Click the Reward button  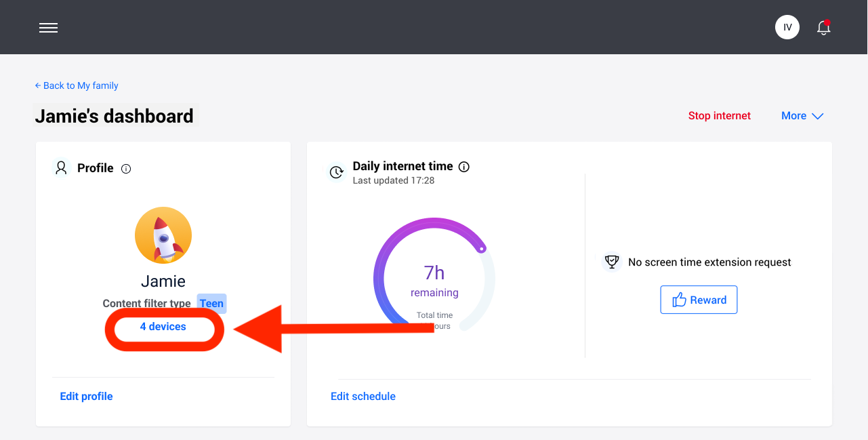tap(699, 299)
